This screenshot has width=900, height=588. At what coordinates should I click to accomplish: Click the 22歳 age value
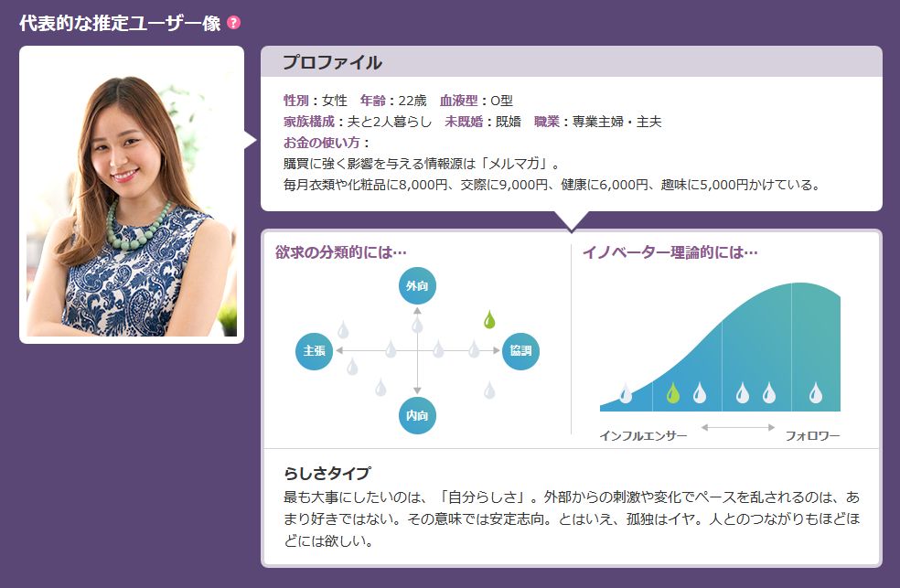pos(412,101)
